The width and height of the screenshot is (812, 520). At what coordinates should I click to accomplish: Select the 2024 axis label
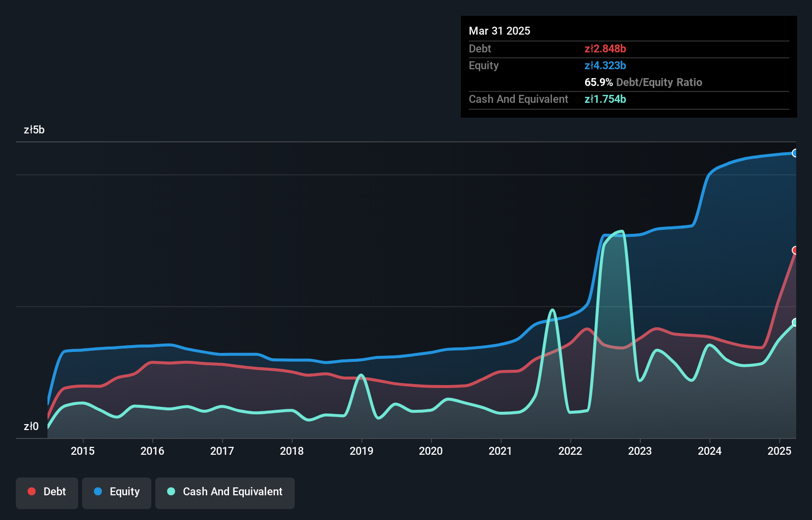[710, 451]
